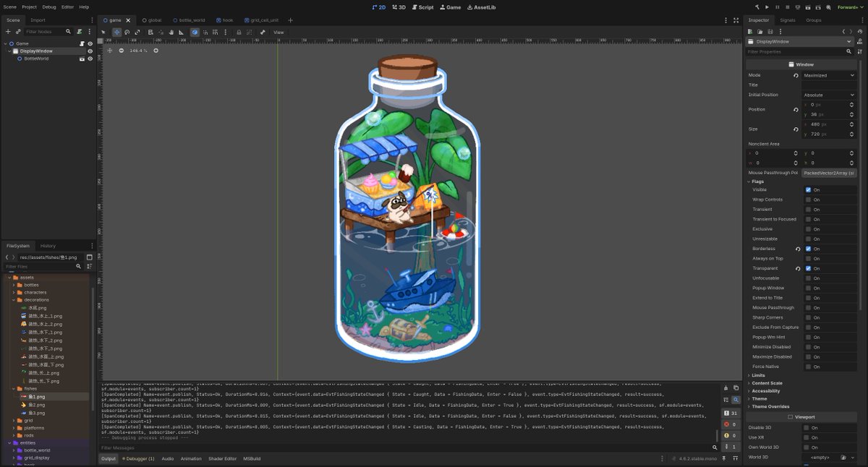Image resolution: width=868 pixels, height=467 pixels.
Task: Uncheck the Transparent flag
Action: click(809, 268)
